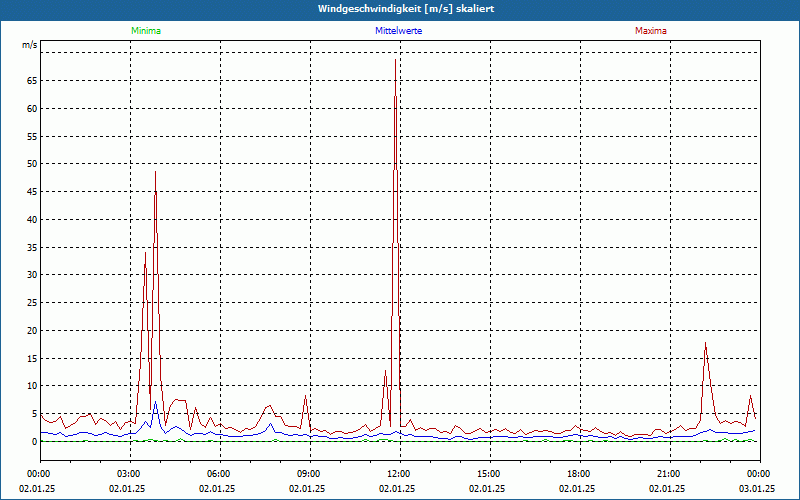
Task: Click the 0 value on the y-axis
Action: (x=35, y=442)
